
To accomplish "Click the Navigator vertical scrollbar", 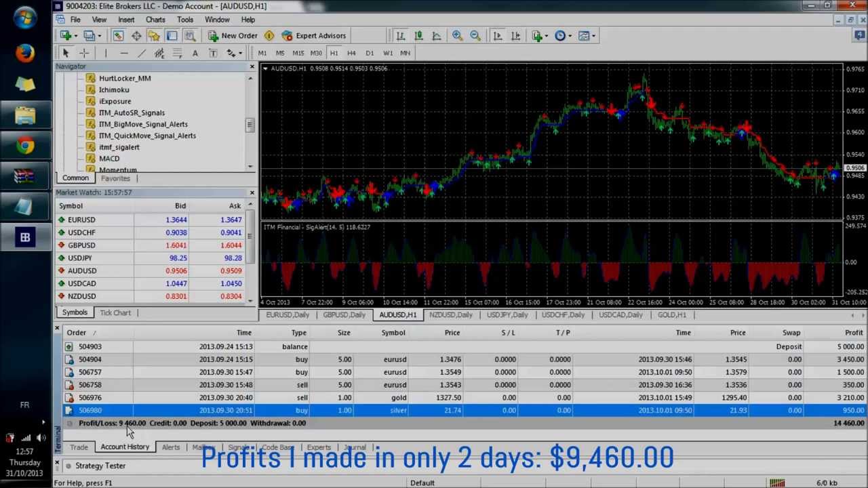I will 250,123.
